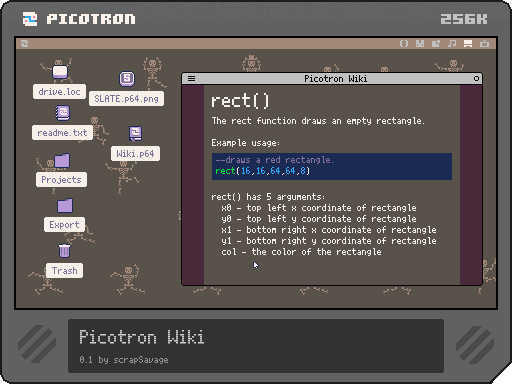Switch to the terminal TV icon
This screenshot has height=384, width=512.
(x=484, y=44)
